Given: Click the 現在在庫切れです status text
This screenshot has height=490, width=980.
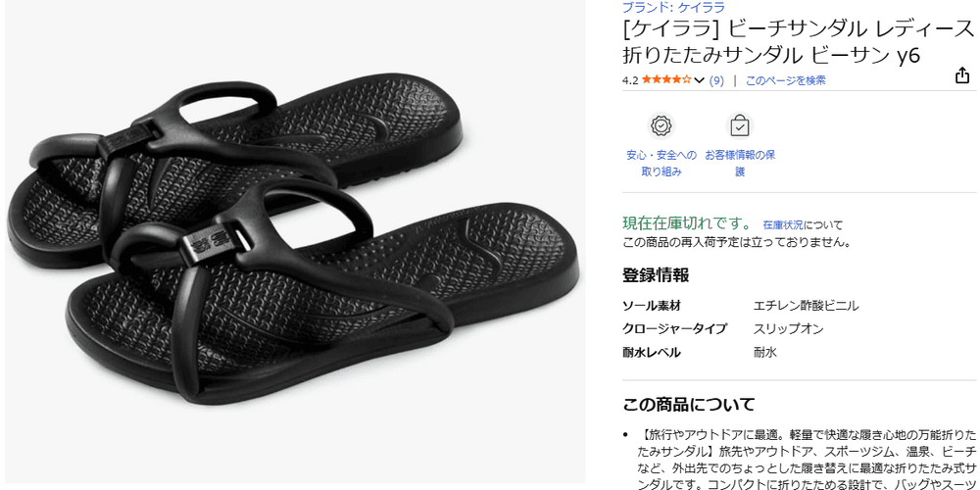Looking at the screenshot, I should click(x=688, y=223).
